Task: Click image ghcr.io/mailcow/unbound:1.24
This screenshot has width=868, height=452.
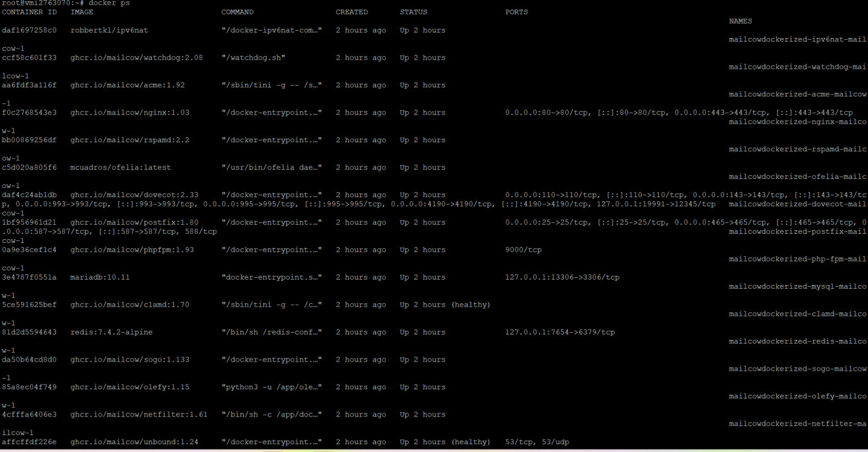Action: coord(134,442)
